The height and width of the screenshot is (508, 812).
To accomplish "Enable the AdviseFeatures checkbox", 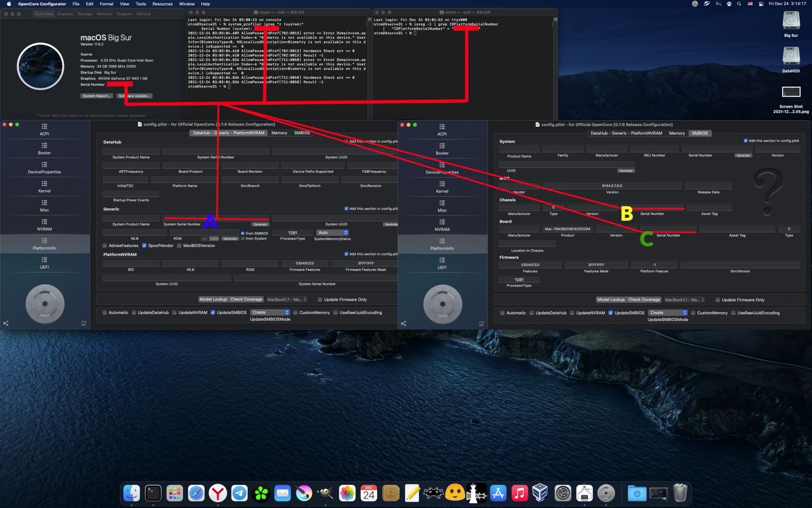I will point(105,245).
